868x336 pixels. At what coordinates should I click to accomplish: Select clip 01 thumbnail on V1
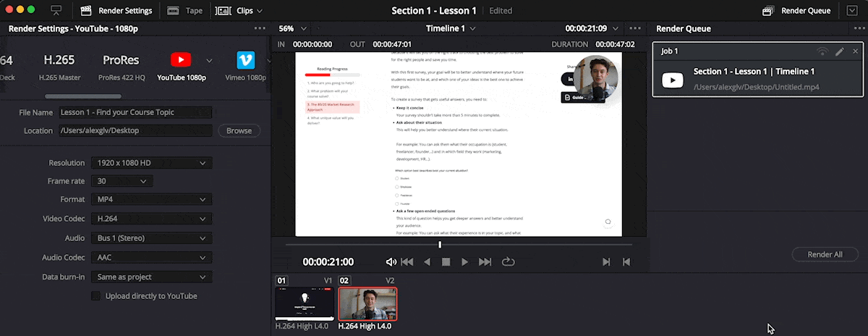305,303
